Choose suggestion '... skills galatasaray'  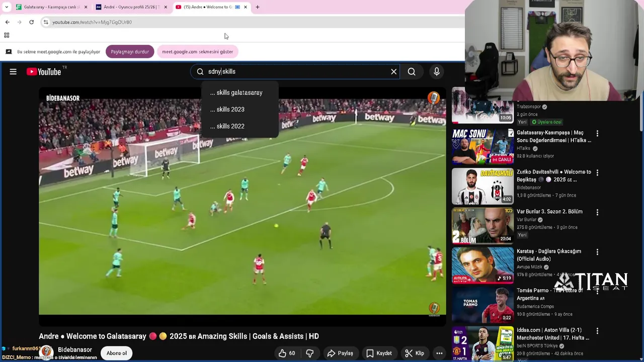240,93
